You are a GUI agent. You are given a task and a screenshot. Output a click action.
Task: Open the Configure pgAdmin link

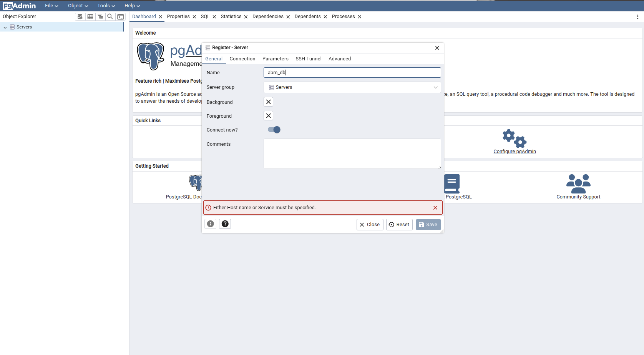[x=515, y=152]
